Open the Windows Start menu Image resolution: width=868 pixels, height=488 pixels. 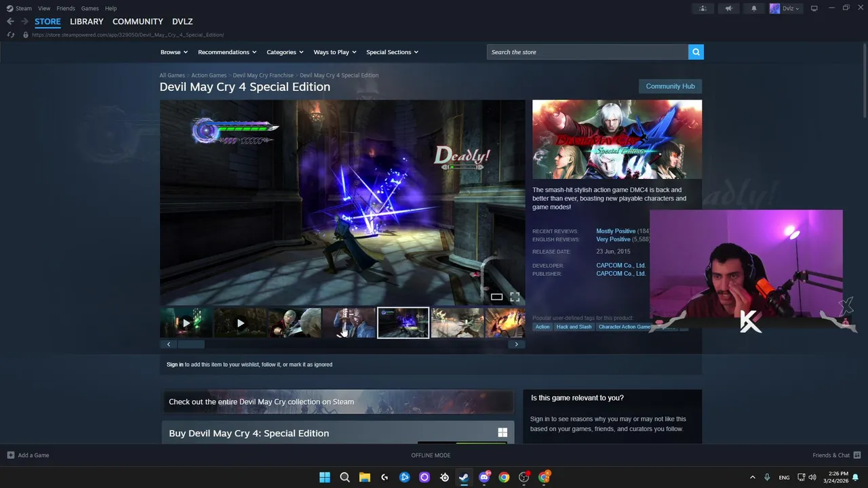pyautogui.click(x=325, y=477)
